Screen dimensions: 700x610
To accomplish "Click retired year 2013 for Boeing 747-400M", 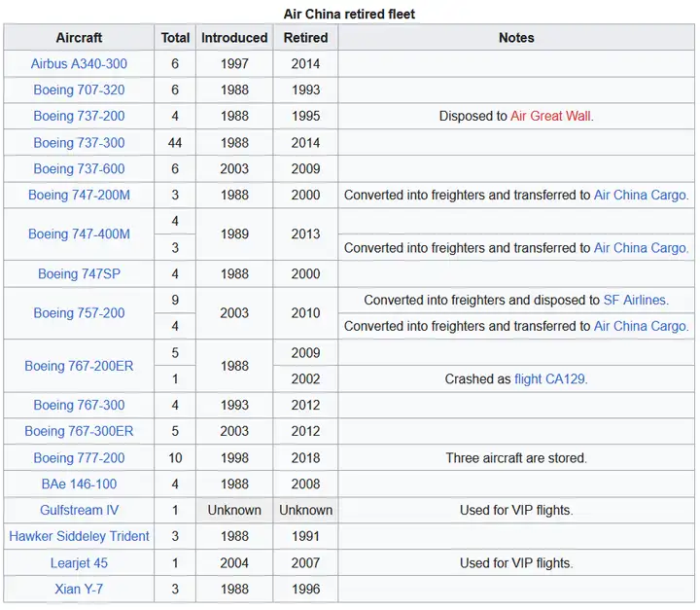I will pos(306,234).
